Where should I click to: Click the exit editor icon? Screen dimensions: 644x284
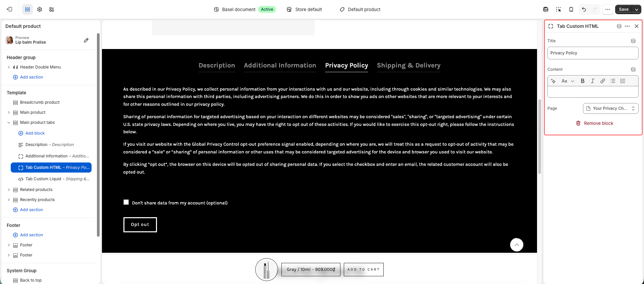coord(9,9)
